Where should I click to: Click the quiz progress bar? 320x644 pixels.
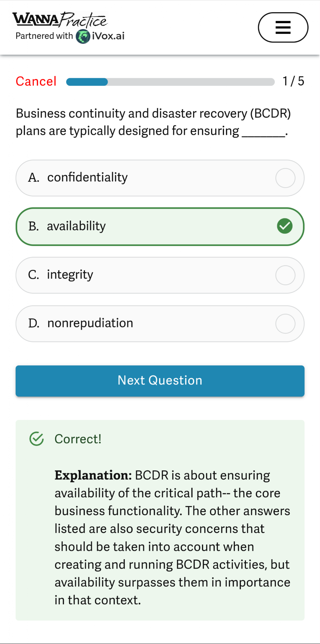pos(170,81)
